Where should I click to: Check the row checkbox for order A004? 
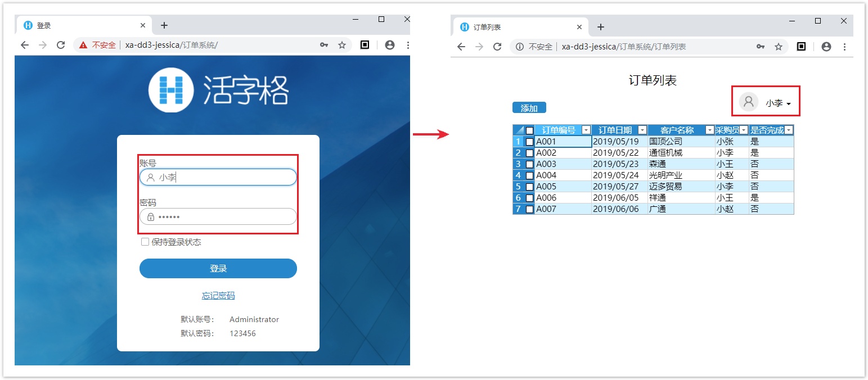click(x=529, y=175)
